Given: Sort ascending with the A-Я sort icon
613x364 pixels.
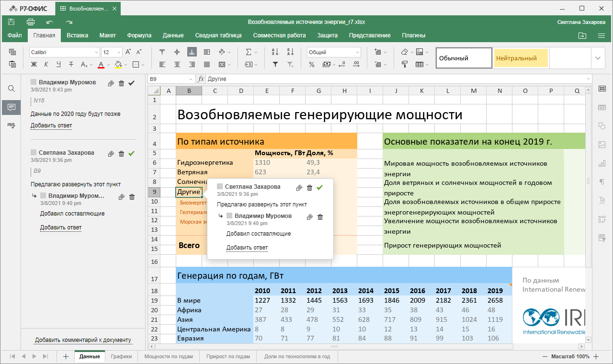Looking at the screenshot, I should (275, 52).
